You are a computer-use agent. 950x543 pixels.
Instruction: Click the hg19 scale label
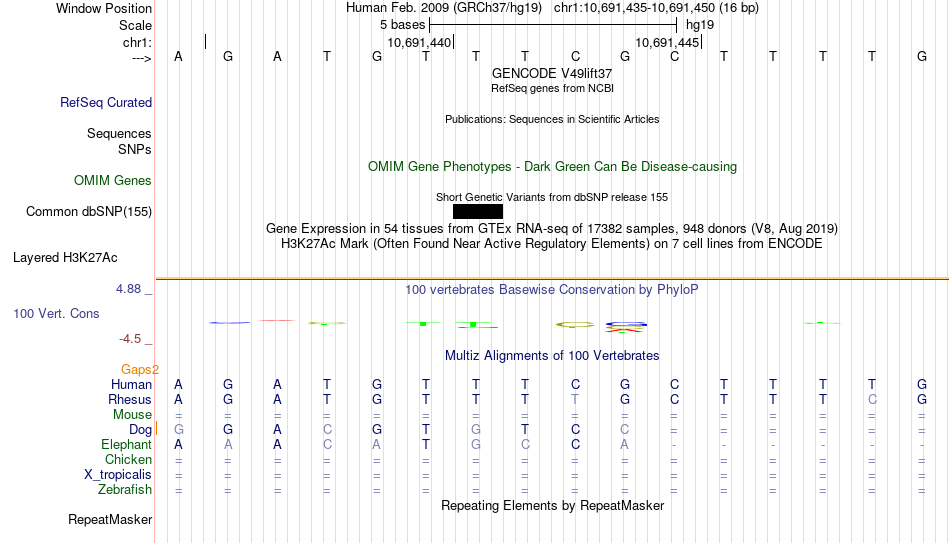(x=700, y=25)
